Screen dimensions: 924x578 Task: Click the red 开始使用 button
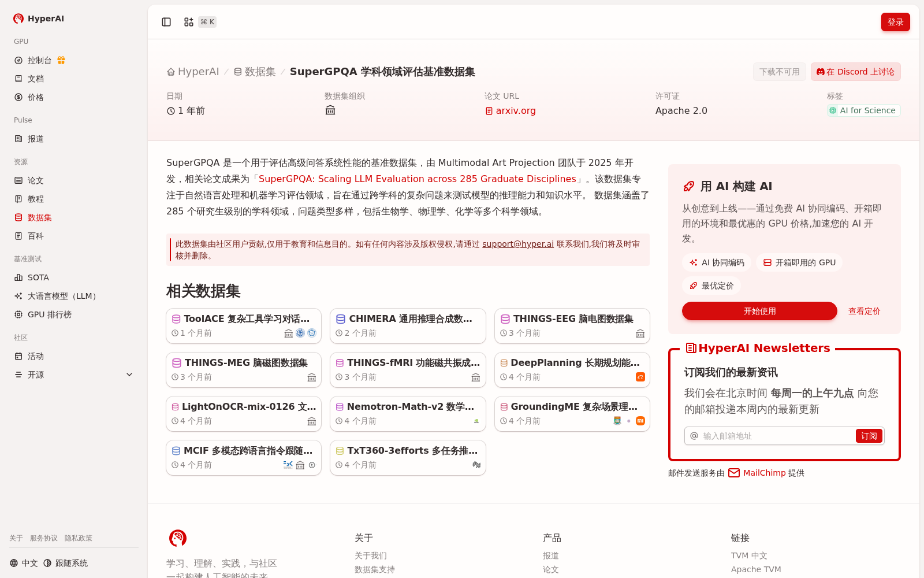[759, 311]
